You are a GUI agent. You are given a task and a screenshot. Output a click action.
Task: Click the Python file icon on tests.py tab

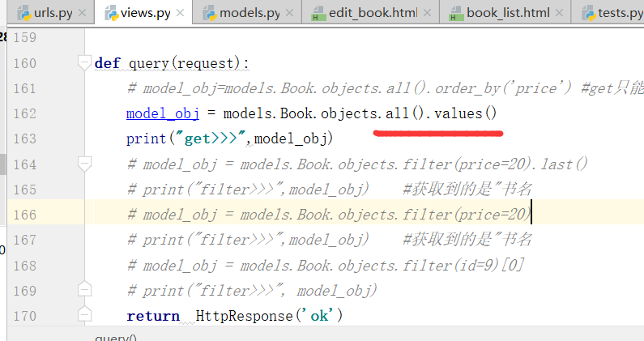pyautogui.click(x=589, y=13)
